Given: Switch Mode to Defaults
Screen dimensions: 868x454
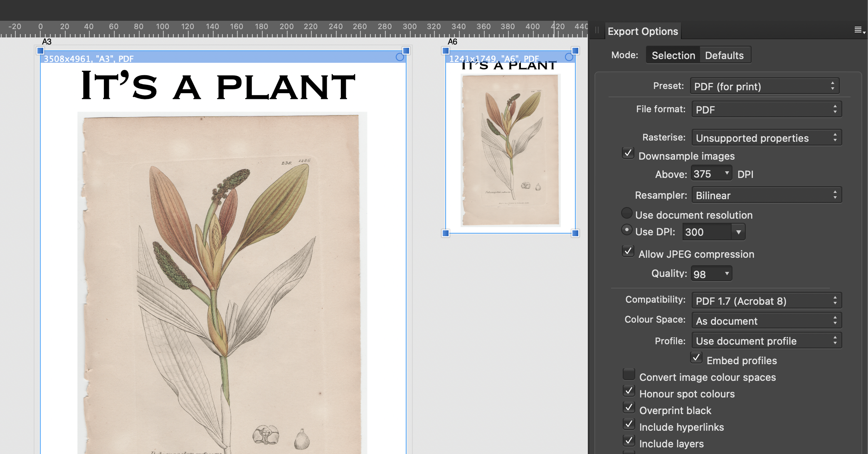Looking at the screenshot, I should tap(725, 55).
